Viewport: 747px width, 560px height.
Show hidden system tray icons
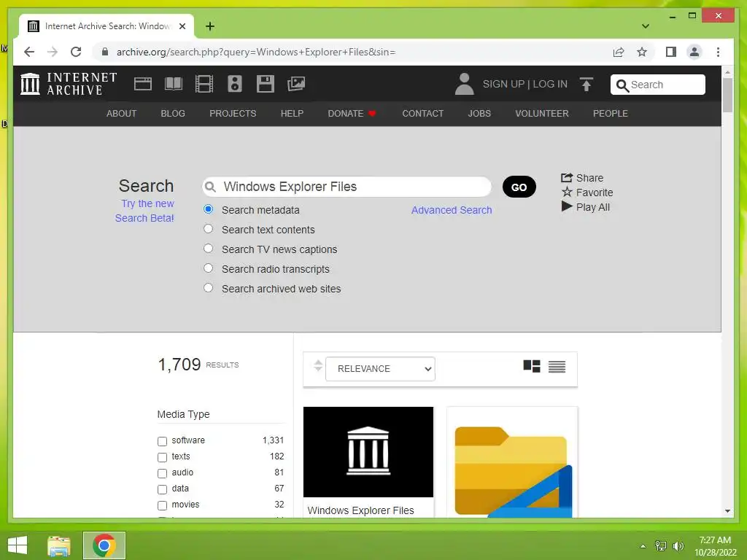click(x=643, y=546)
